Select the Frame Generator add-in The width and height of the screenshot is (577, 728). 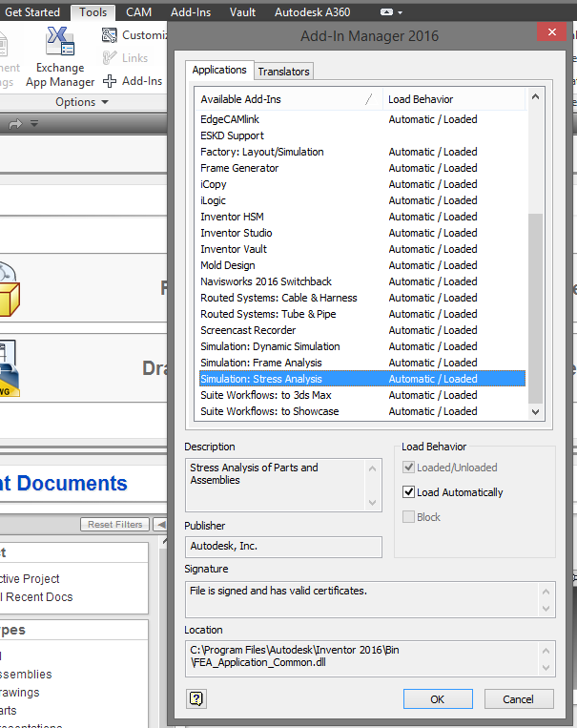pyautogui.click(x=362, y=168)
